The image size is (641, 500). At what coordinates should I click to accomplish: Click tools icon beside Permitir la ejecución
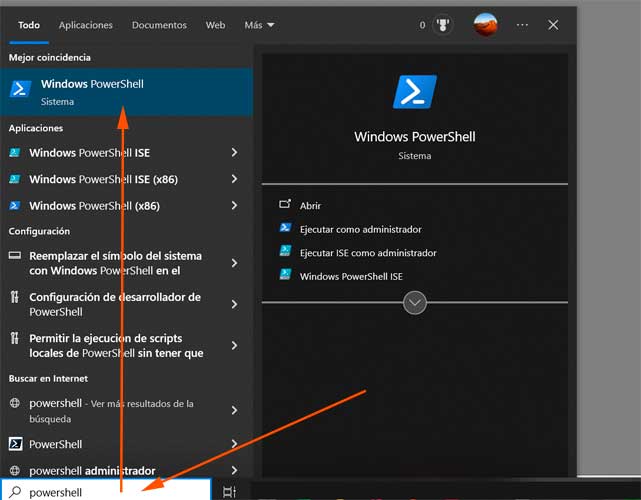point(15,338)
